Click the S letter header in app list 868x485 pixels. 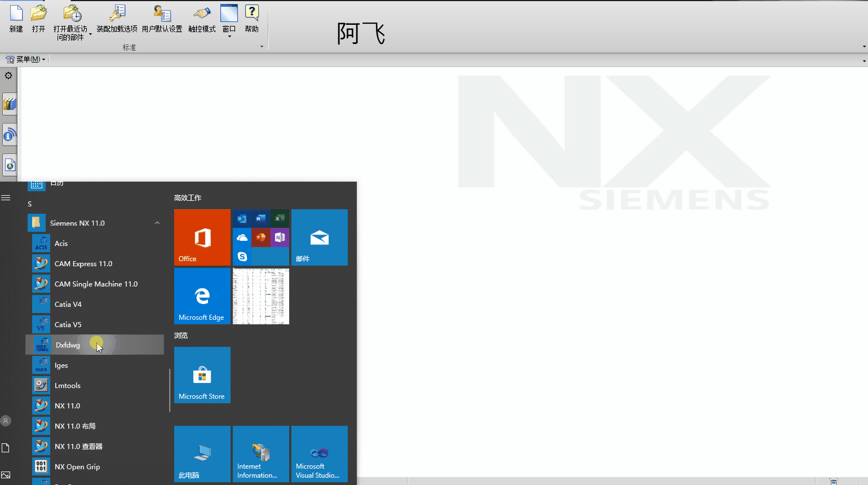click(30, 204)
